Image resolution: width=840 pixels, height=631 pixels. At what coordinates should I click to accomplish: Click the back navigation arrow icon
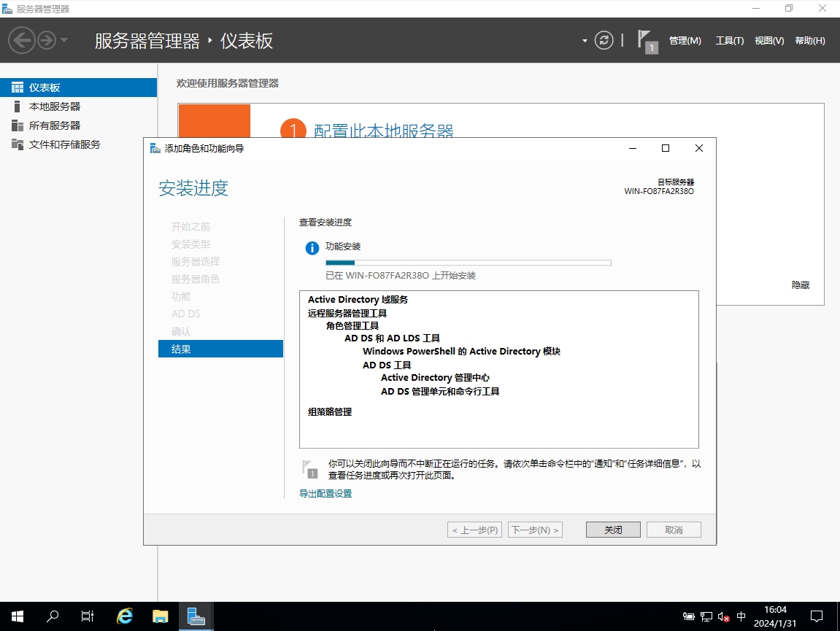tap(22, 40)
